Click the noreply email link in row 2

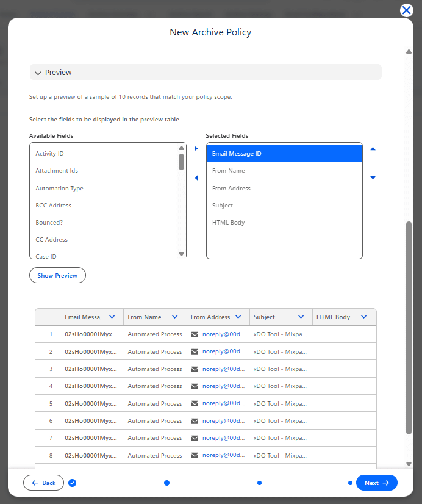[x=224, y=351]
